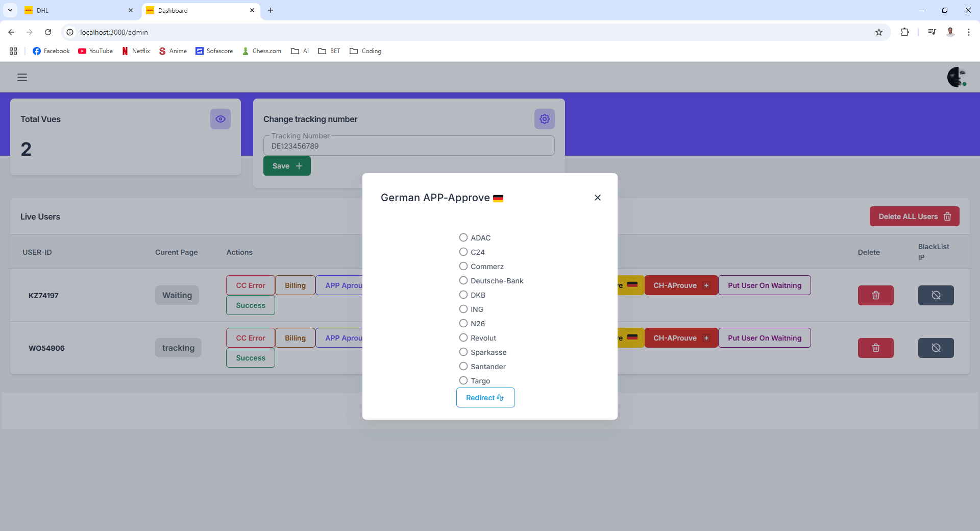Click Billing for user WO54906

click(296, 338)
